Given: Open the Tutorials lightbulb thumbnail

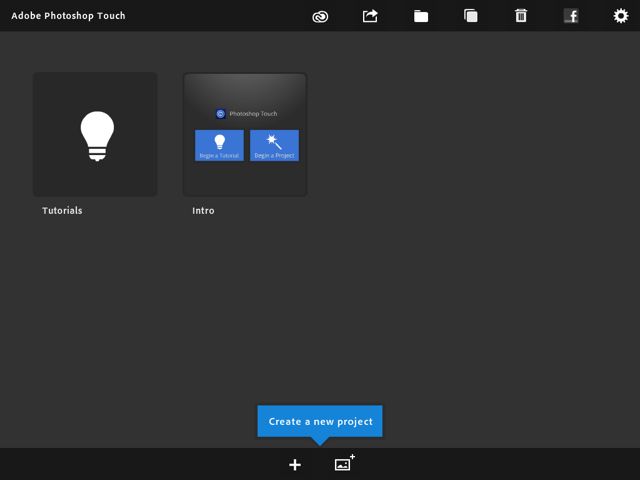Looking at the screenshot, I should point(95,134).
